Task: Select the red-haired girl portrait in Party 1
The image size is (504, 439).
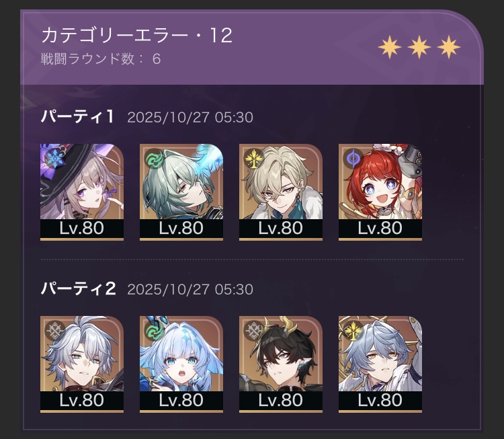Action: click(x=380, y=192)
